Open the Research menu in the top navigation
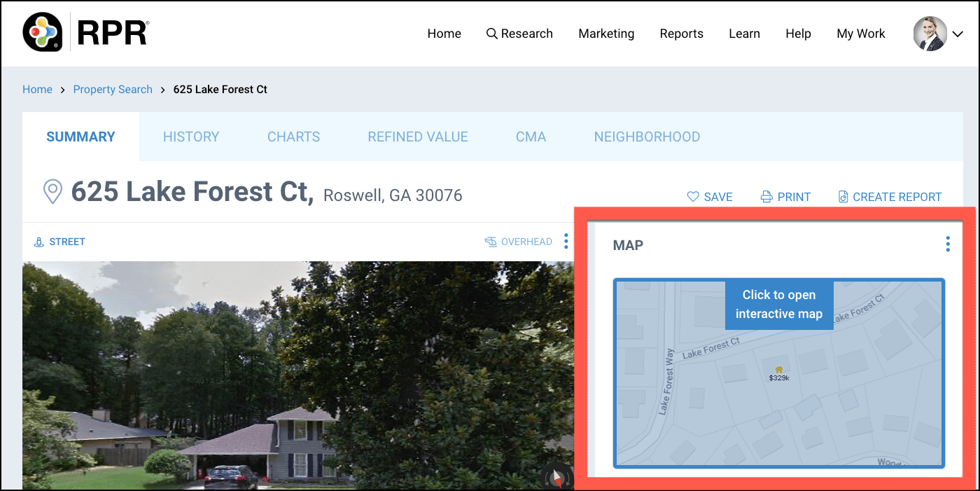This screenshot has width=980, height=491. click(519, 34)
